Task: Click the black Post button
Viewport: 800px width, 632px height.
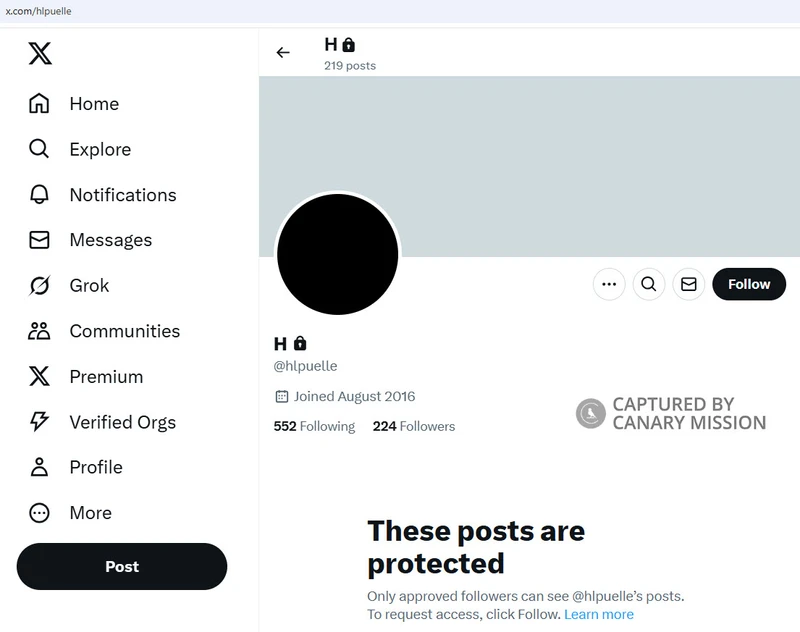Action: coord(122,566)
